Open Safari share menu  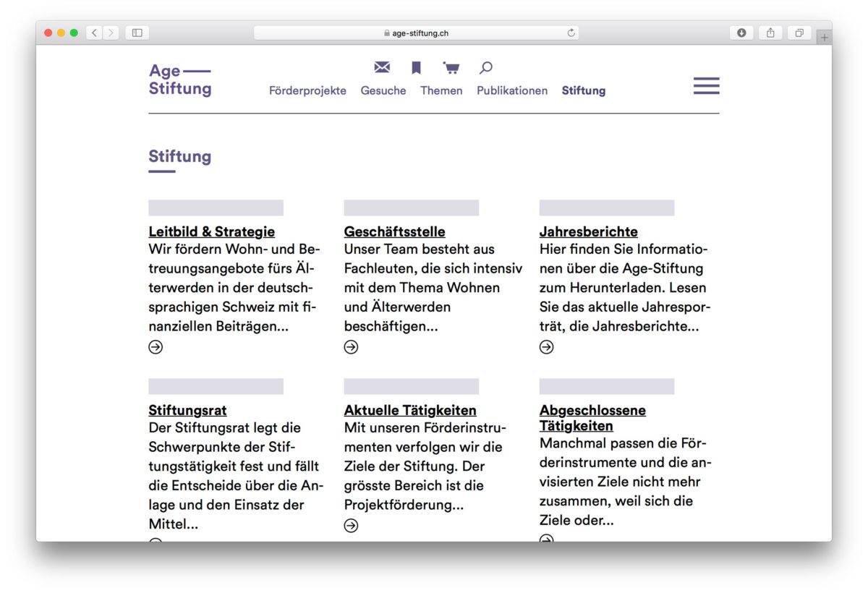[x=770, y=33]
